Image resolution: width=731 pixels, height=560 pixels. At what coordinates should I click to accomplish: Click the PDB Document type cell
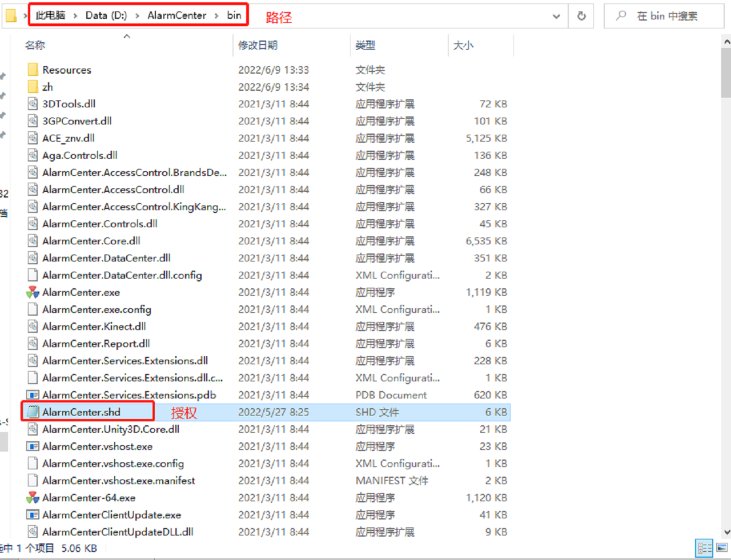[391, 395]
